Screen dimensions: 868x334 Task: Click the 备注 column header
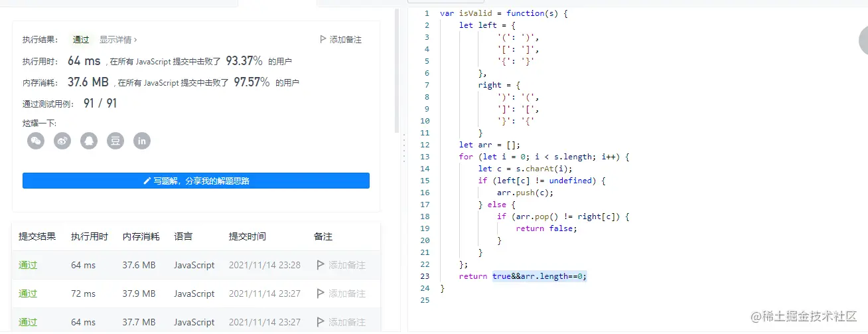click(323, 236)
